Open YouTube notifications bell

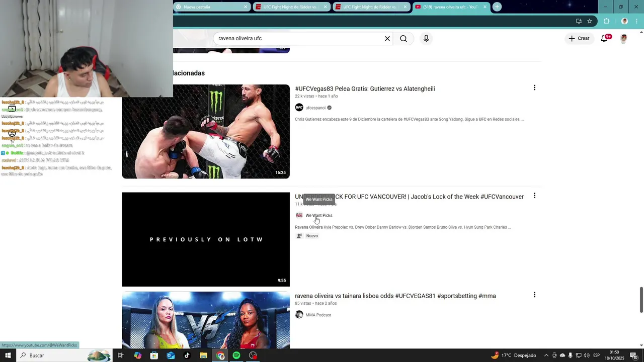click(x=604, y=39)
